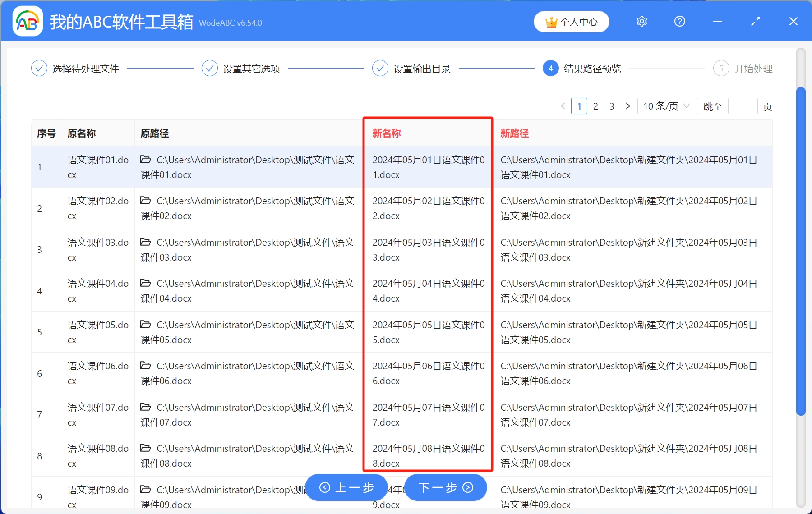This screenshot has width=812, height=514.
Task: Click the 下一步 button
Action: tap(445, 487)
